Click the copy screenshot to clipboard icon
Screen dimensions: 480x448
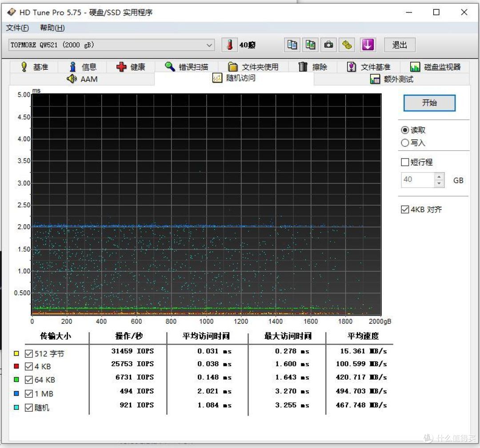point(310,45)
